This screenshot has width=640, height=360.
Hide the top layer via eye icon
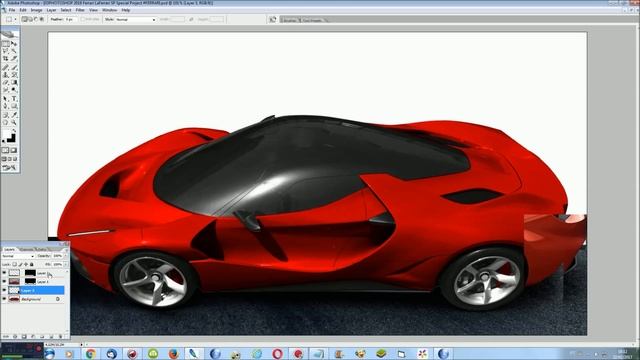(x=4, y=273)
